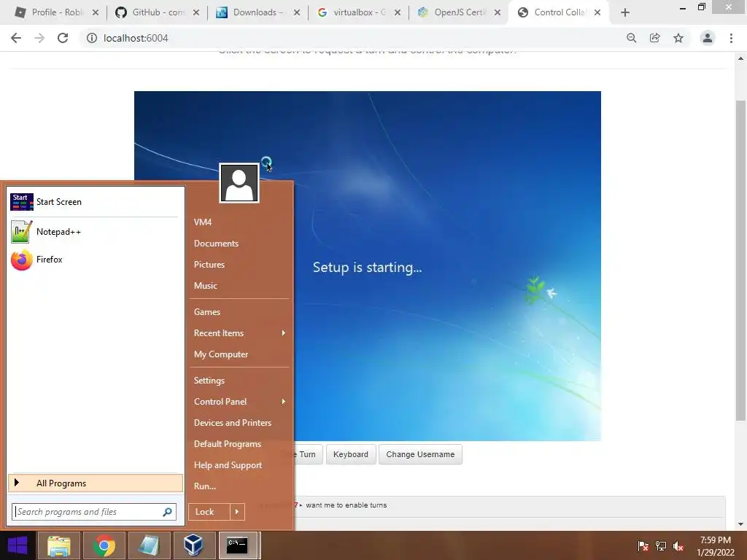
Task: Open Documents from start menu
Action: click(216, 244)
